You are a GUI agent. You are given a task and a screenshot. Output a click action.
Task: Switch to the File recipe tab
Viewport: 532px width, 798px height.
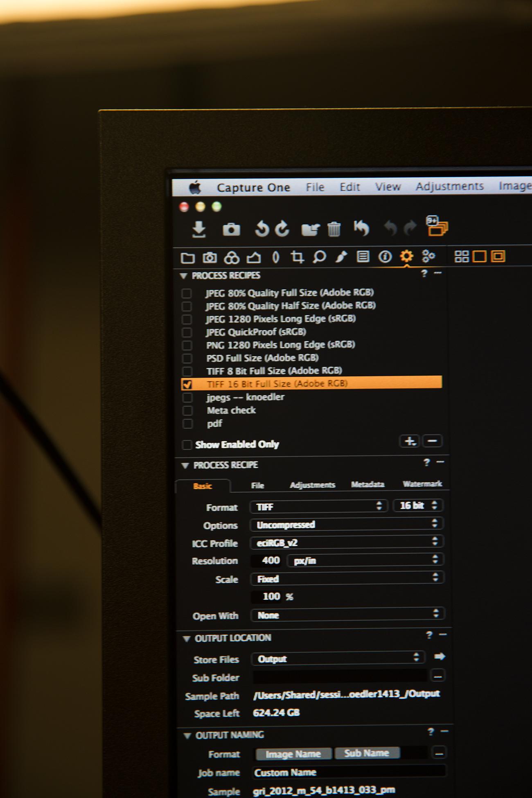(257, 486)
